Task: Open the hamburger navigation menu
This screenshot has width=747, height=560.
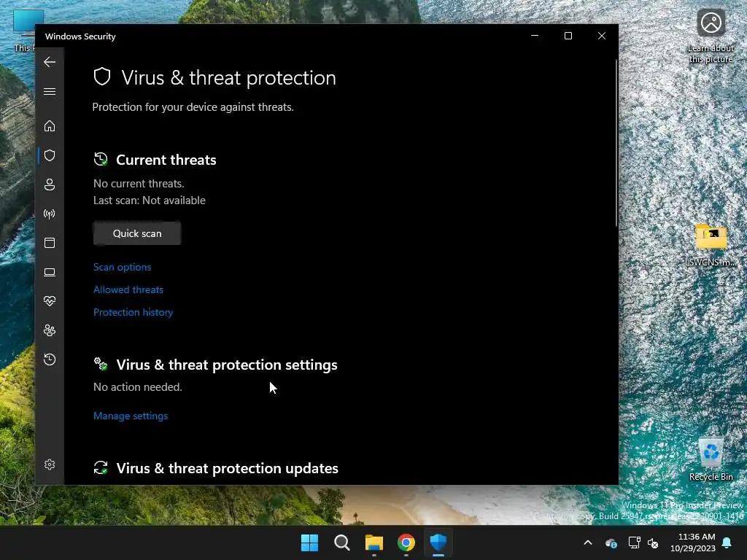Action: click(x=50, y=91)
